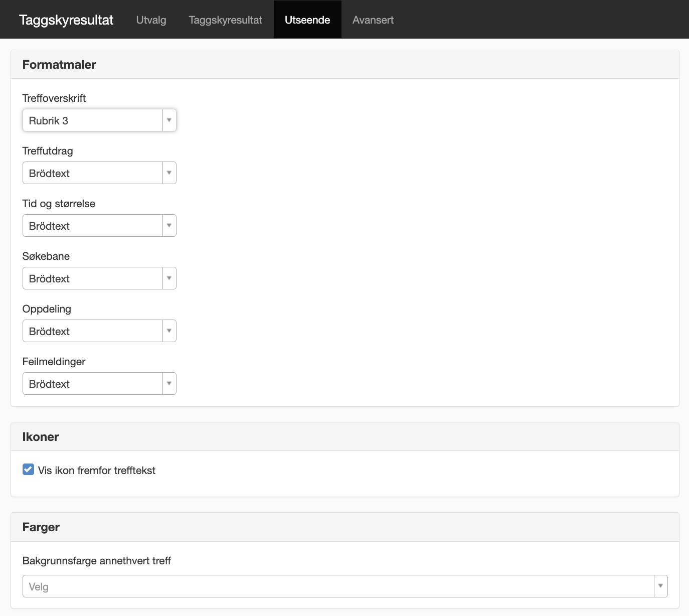Viewport: 689px width, 616px height.
Task: Switch to the Taggskyresultat tab
Action: [226, 20]
